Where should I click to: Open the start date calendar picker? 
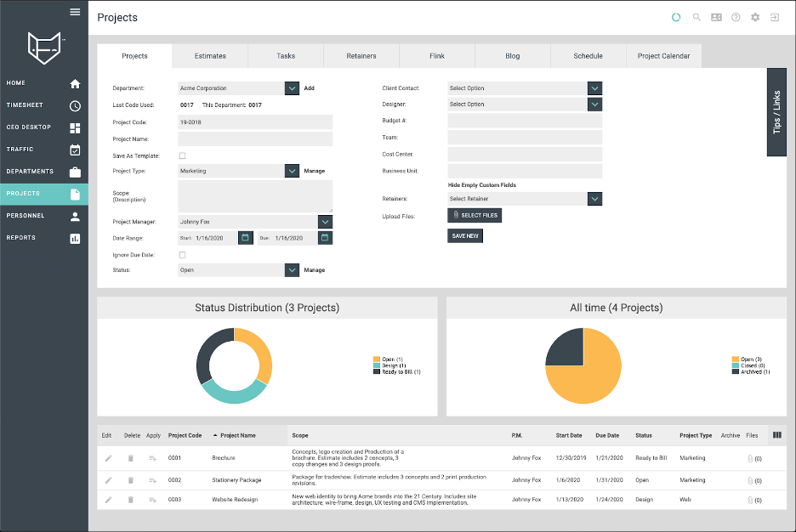[x=245, y=237]
